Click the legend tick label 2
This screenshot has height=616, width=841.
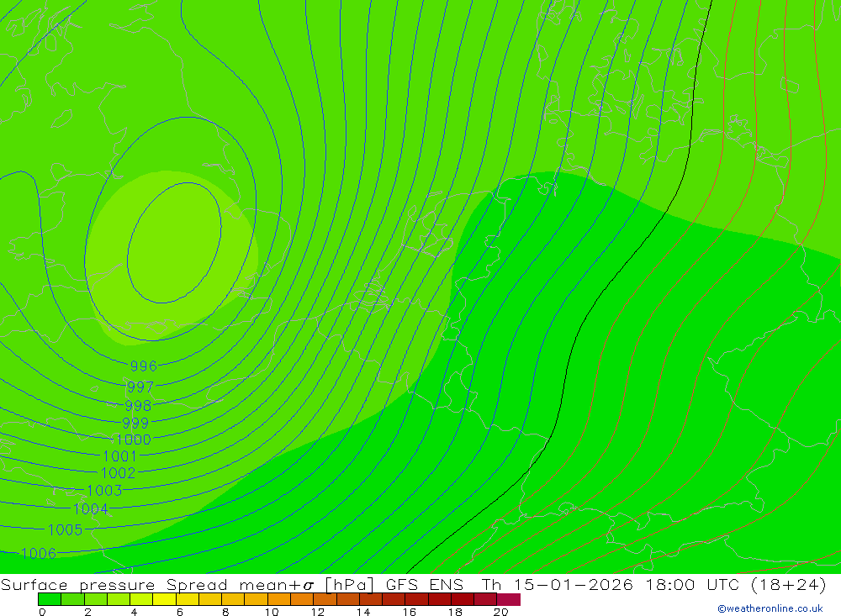(88, 612)
